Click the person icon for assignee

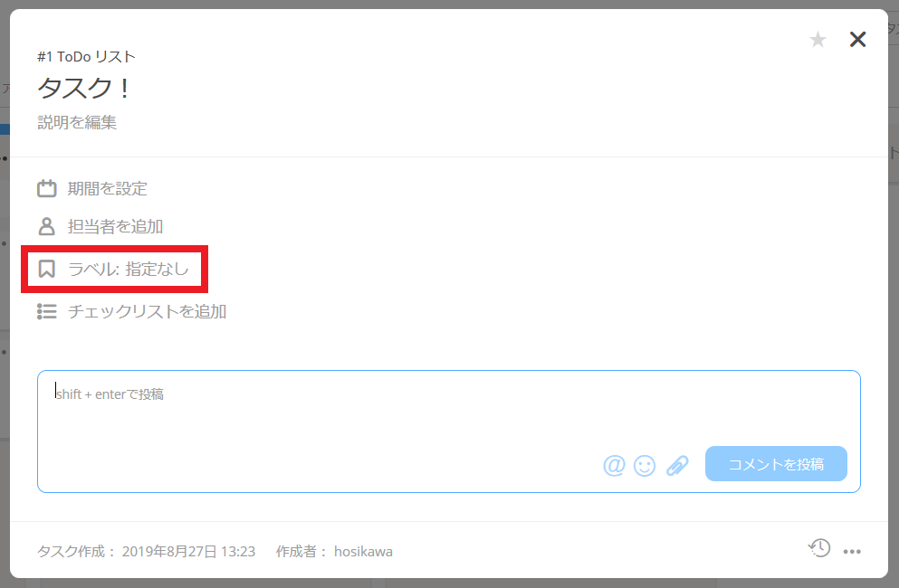pyautogui.click(x=47, y=226)
